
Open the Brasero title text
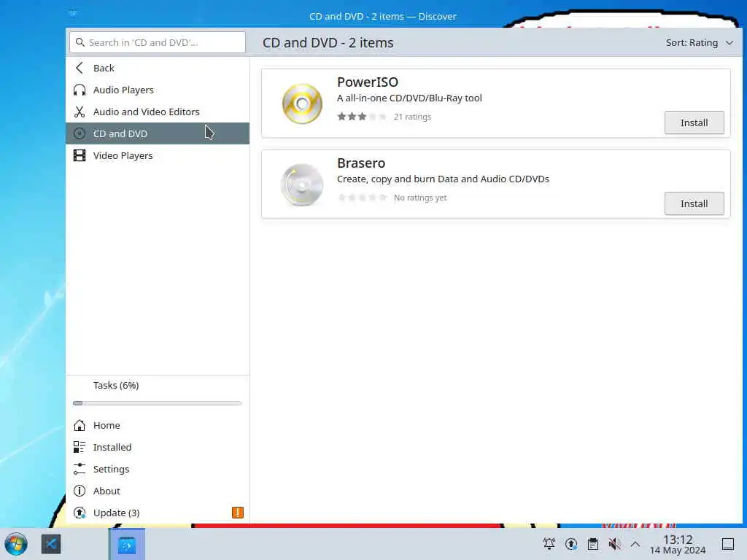(361, 163)
